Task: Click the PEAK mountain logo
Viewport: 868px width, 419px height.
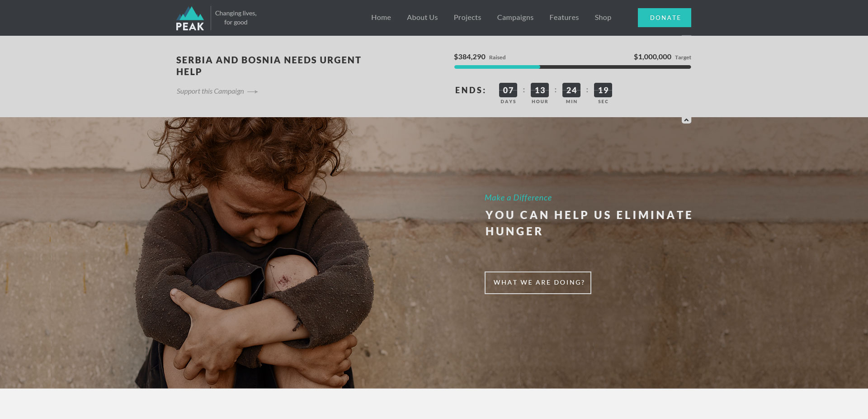Action: click(x=190, y=19)
